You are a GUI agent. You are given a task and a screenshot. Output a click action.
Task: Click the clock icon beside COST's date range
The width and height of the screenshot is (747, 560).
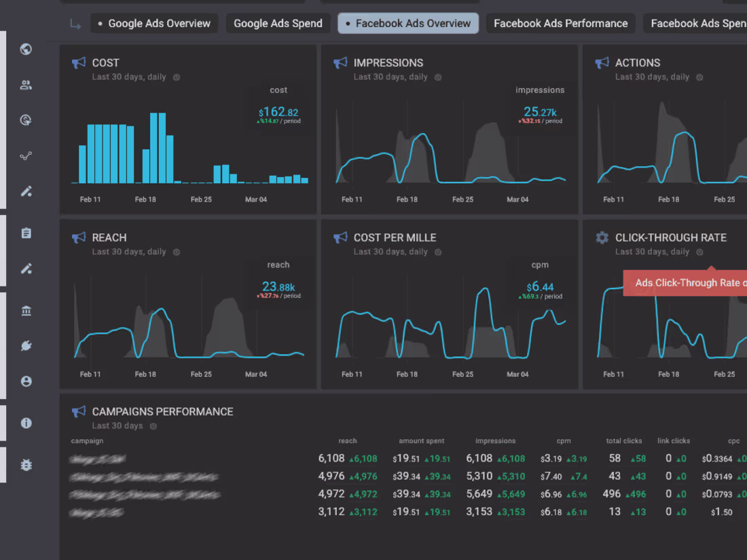177,77
